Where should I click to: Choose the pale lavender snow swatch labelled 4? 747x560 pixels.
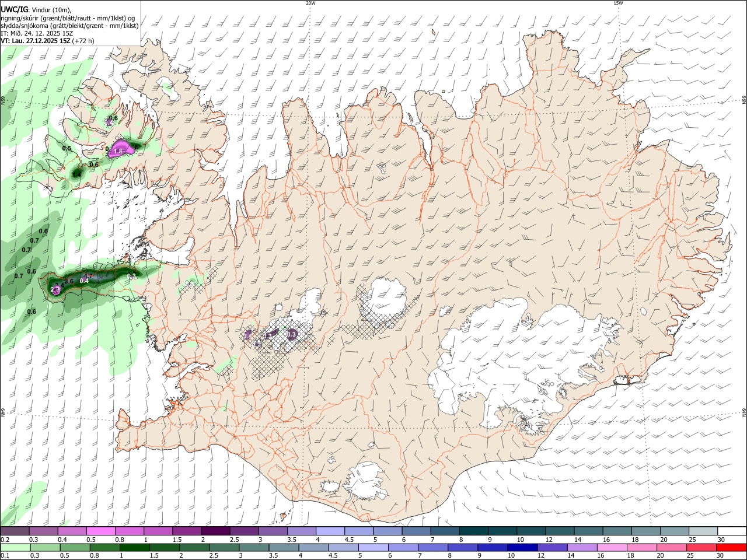pos(329,531)
